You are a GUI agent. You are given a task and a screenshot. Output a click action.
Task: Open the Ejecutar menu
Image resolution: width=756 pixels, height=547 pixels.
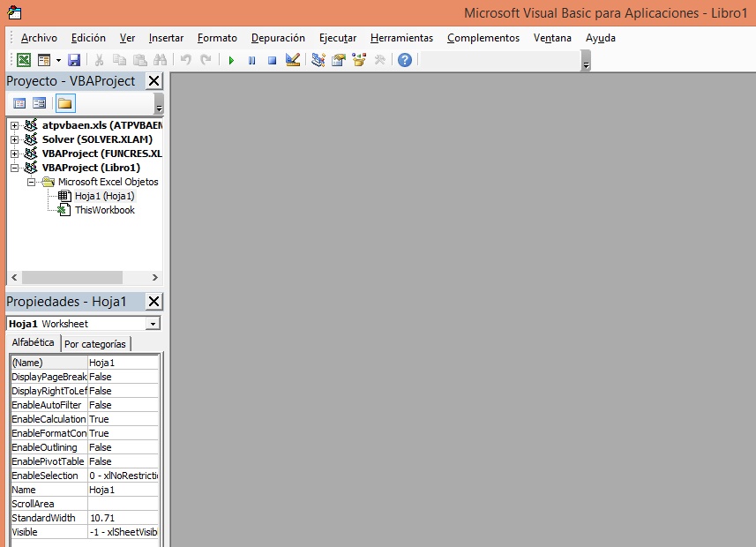338,38
